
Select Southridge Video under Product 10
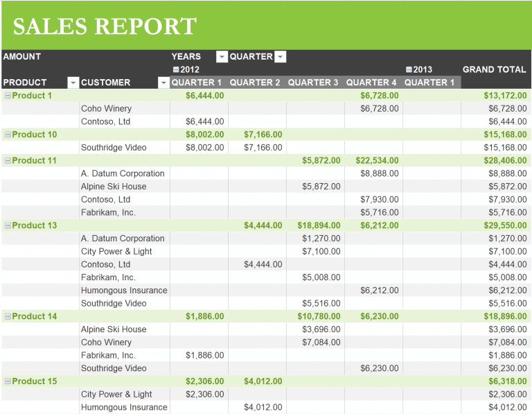pos(114,148)
